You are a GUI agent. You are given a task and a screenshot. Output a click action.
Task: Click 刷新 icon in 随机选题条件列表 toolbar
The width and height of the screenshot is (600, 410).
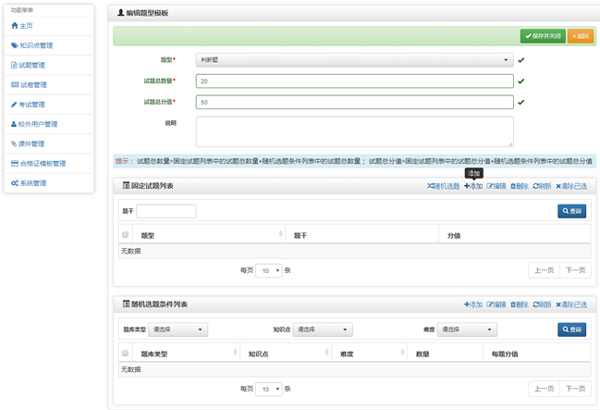pos(536,303)
